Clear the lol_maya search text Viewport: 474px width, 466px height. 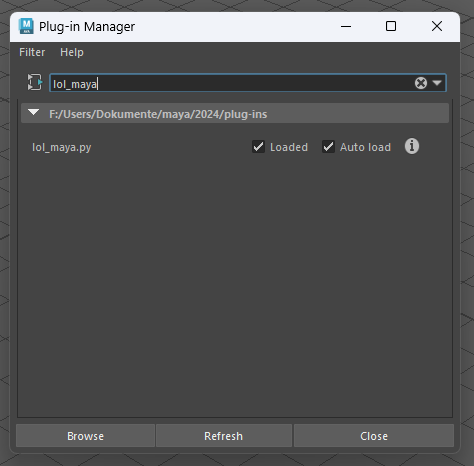(421, 83)
